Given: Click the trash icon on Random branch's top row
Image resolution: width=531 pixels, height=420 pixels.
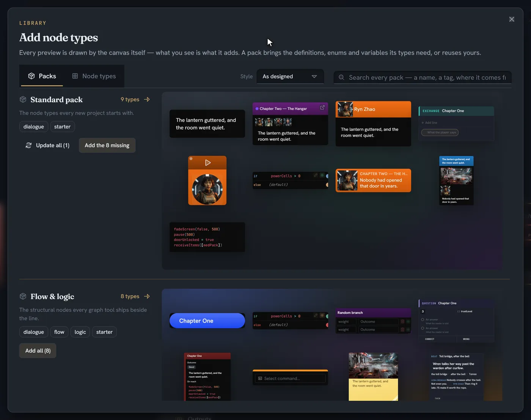Looking at the screenshot, I should (402, 321).
